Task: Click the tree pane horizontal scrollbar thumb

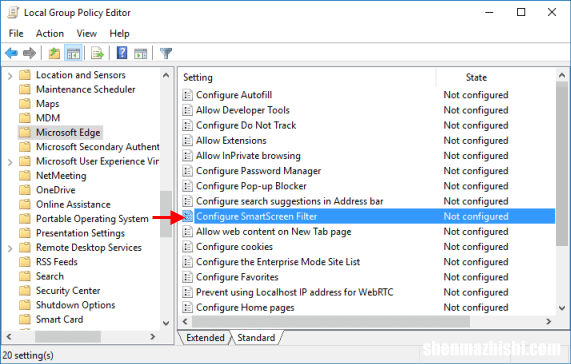Action: (x=68, y=337)
